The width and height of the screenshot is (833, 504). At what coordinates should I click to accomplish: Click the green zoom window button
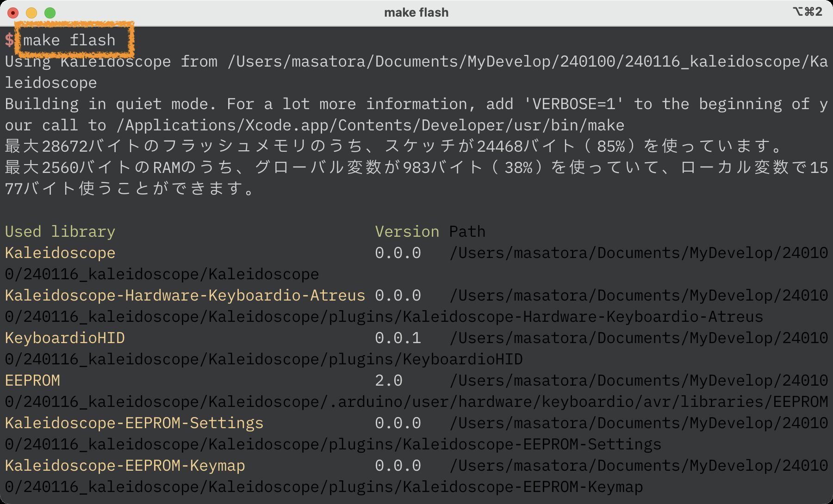pyautogui.click(x=50, y=13)
